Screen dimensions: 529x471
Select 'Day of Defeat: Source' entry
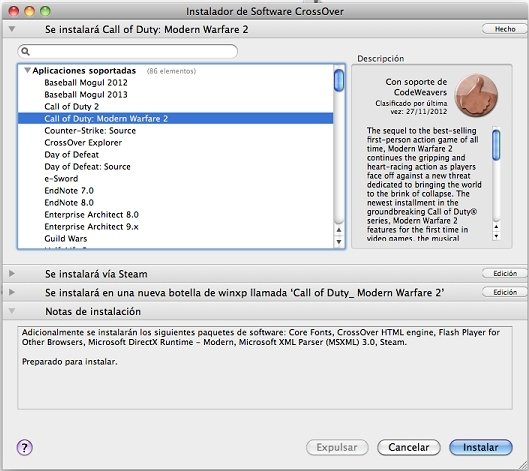[x=87, y=167]
